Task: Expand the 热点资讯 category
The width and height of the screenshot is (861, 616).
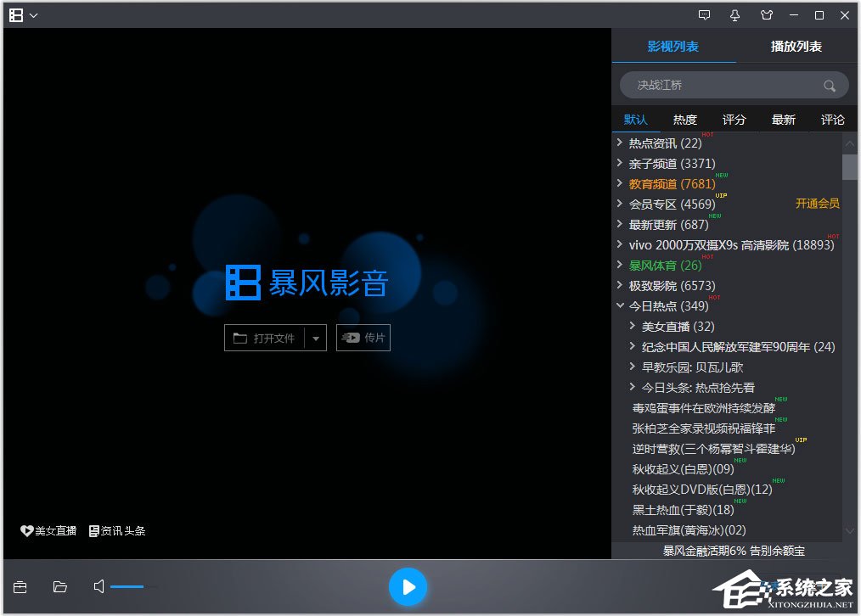Action: click(619, 143)
